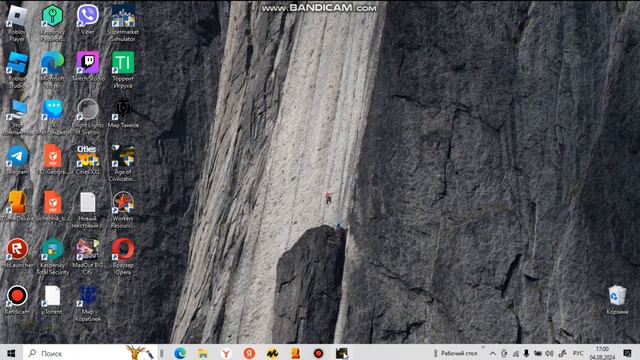The height and width of the screenshot is (360, 640).
Task: Select the Microsoft Edge desktop icon
Action: [x=52, y=70]
